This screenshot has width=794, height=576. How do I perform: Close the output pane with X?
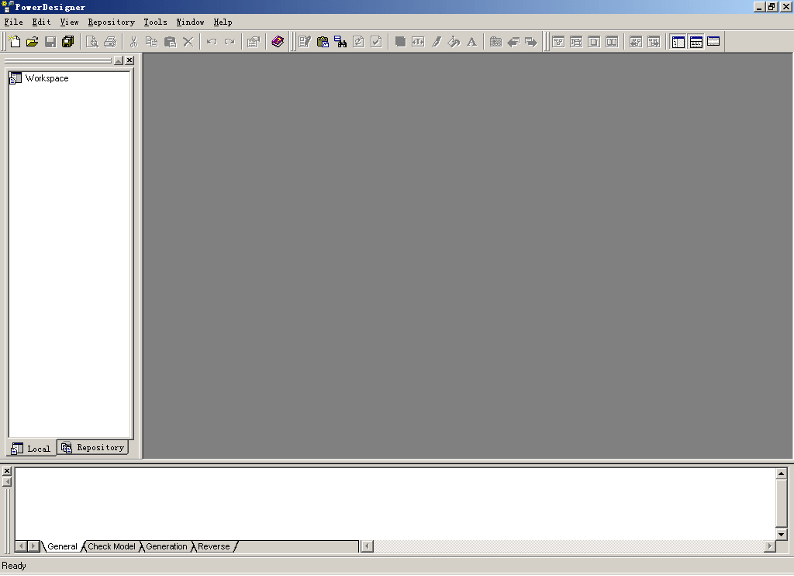tap(7, 471)
